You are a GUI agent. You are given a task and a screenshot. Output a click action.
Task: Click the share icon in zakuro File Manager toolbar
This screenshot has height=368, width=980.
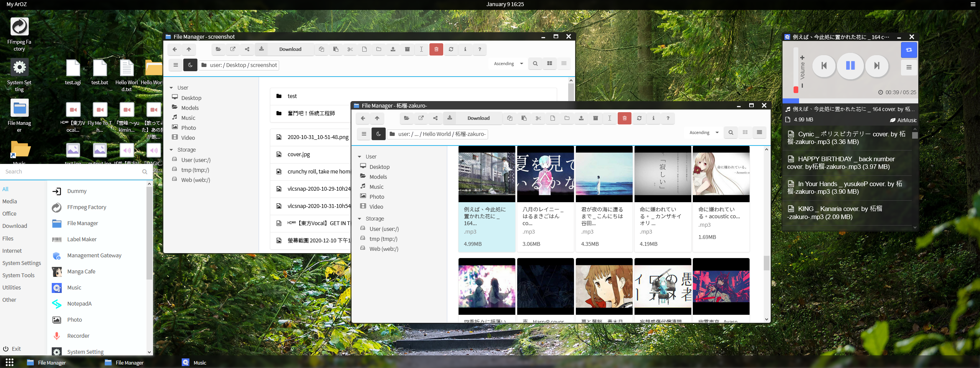click(x=435, y=118)
